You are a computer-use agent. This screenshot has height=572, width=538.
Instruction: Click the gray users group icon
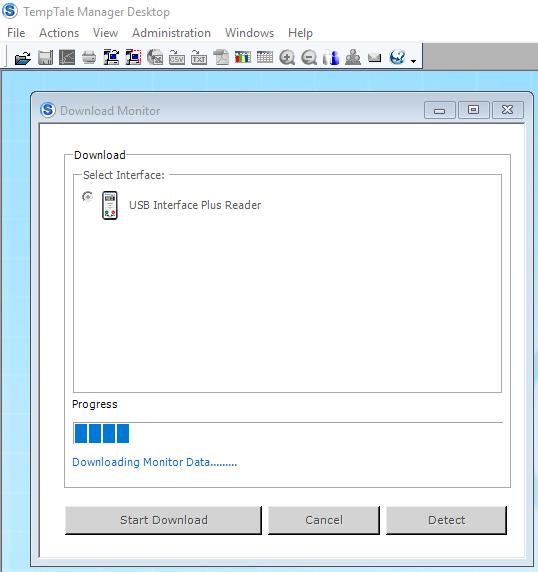(x=353, y=58)
